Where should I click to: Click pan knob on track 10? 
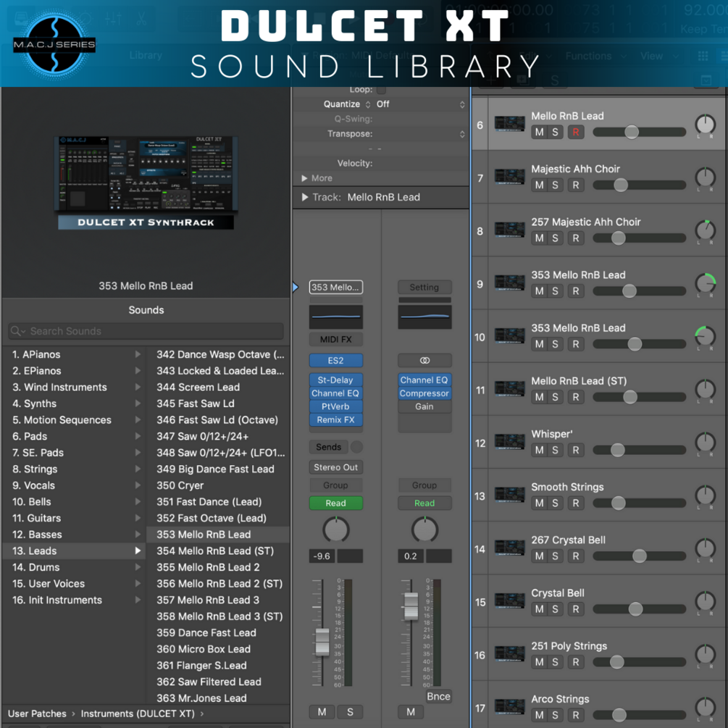pos(705,336)
